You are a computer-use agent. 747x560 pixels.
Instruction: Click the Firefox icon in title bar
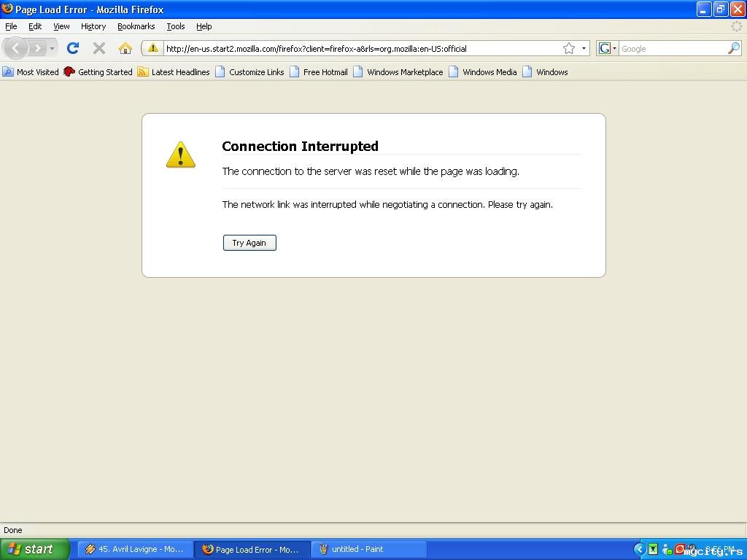pyautogui.click(x=7, y=9)
